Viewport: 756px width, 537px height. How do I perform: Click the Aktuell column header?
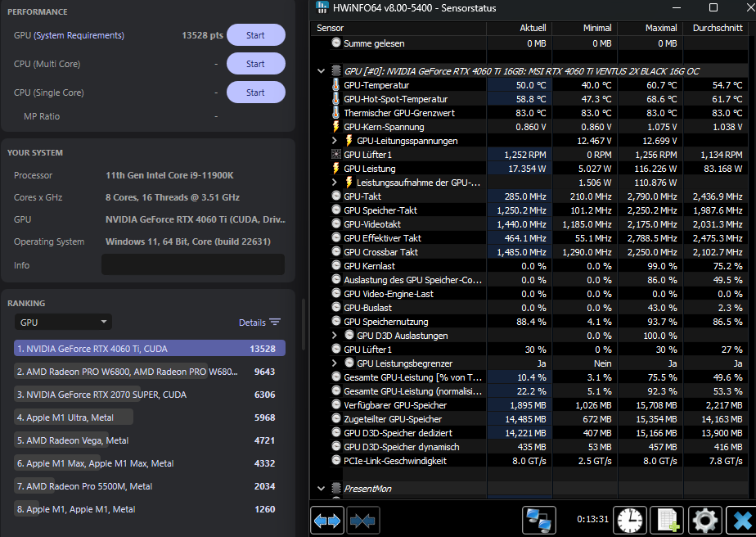click(520, 28)
